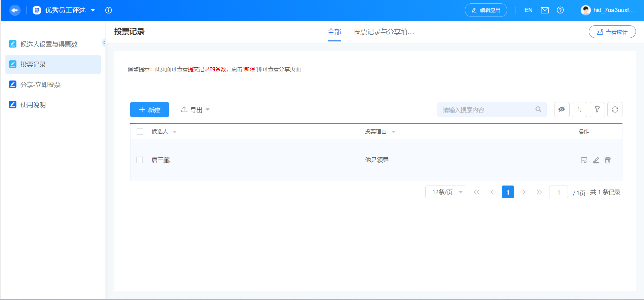Screen dimensions: 644x300
Task: Go to next page
Action: pos(524,192)
